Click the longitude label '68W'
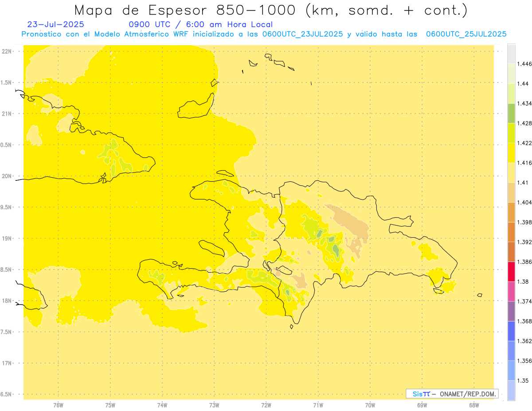 pyautogui.click(x=474, y=405)
